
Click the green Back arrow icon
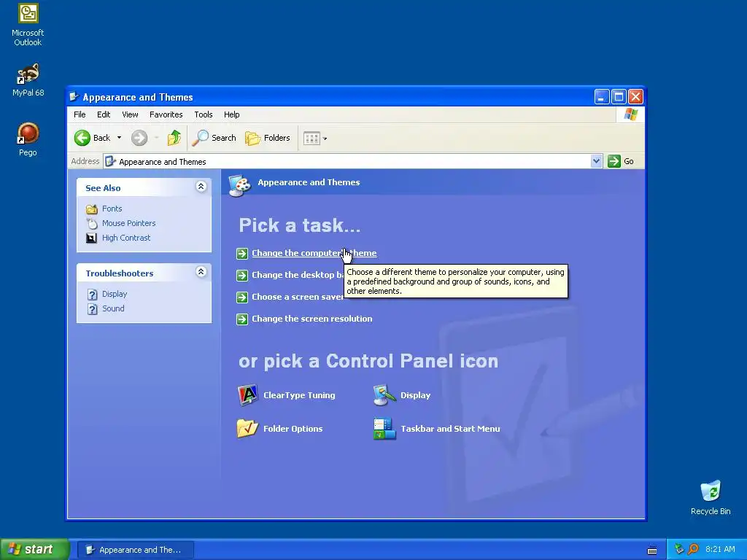(x=82, y=138)
